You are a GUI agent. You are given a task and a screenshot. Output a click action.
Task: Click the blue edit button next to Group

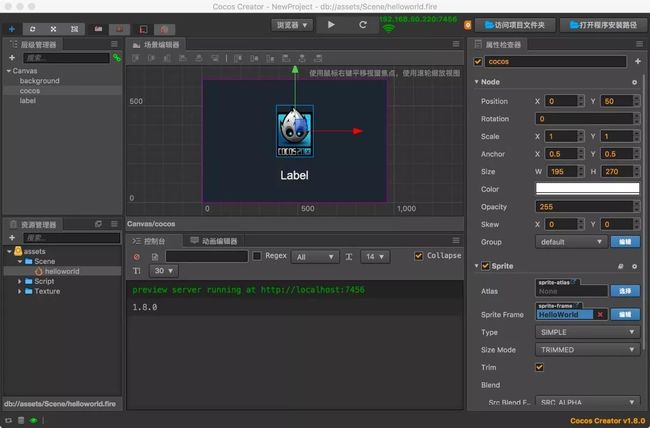coord(625,242)
